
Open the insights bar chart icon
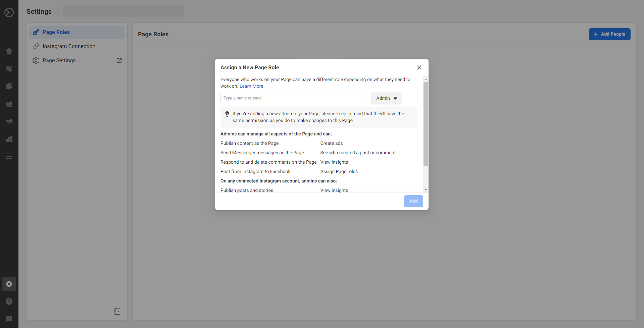tap(9, 139)
